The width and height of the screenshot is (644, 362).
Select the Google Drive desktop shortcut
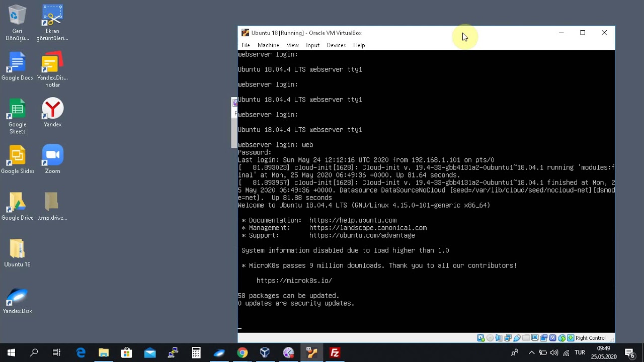17,207
